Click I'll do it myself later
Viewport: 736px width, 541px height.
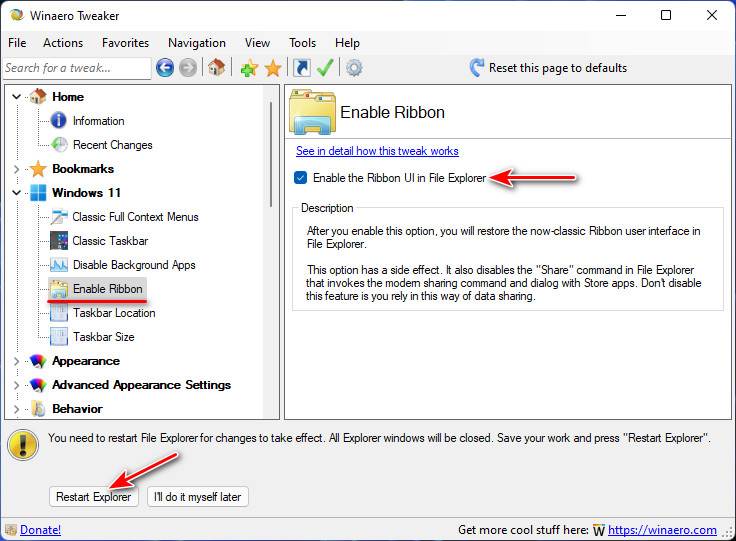tap(198, 496)
